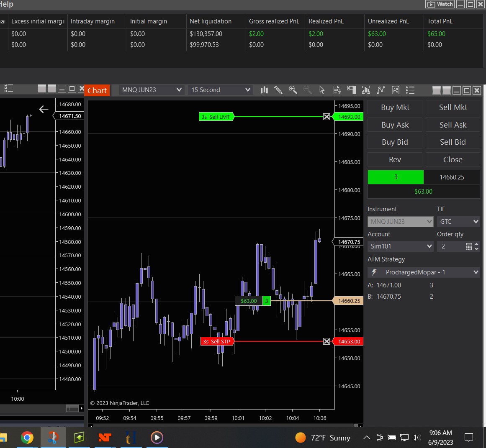The image size is (486, 448).
Task: Select the Cursor pointer tool
Action: (x=322, y=90)
